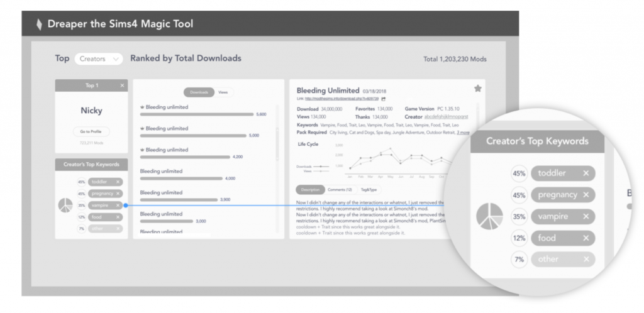Open the modthesims.info download link

[341, 99]
